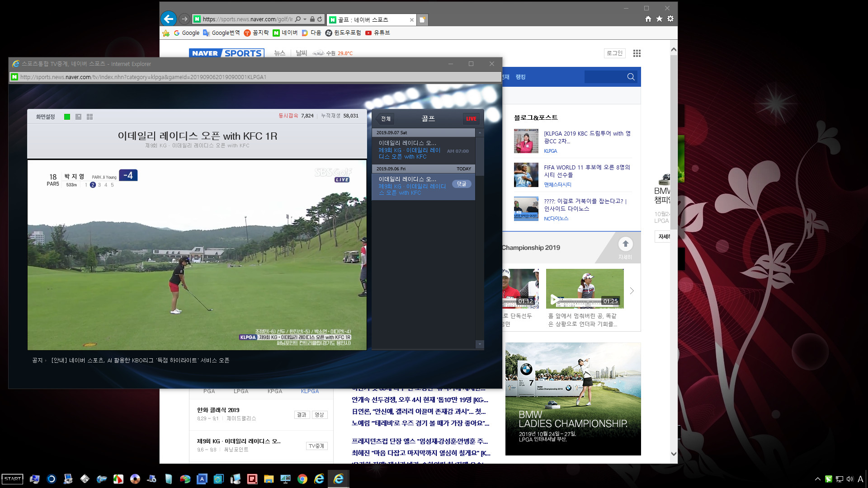
Task: Open the 날씨 link in page header
Action: coord(302,53)
